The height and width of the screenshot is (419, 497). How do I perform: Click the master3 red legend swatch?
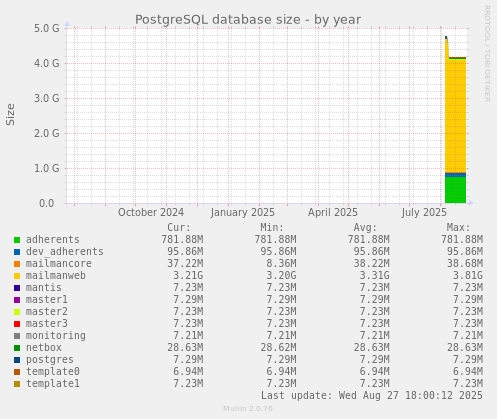click(x=17, y=324)
